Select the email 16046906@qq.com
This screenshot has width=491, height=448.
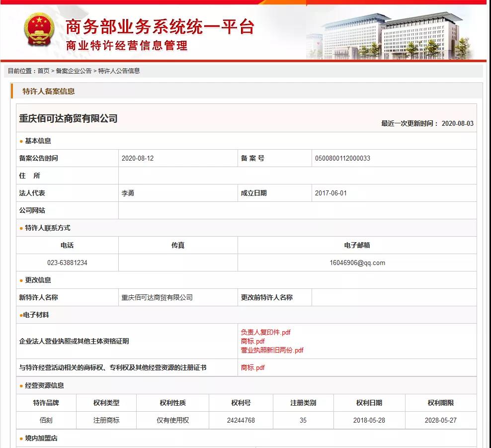point(357,263)
